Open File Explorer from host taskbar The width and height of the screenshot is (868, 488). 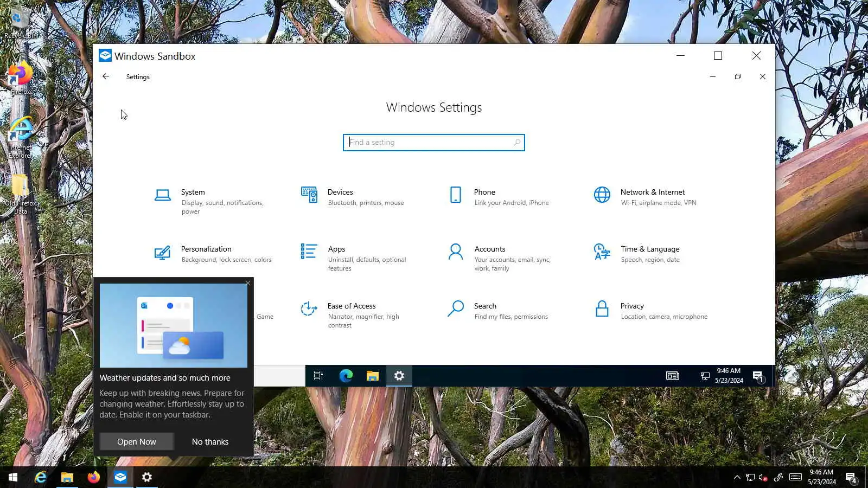tap(67, 477)
